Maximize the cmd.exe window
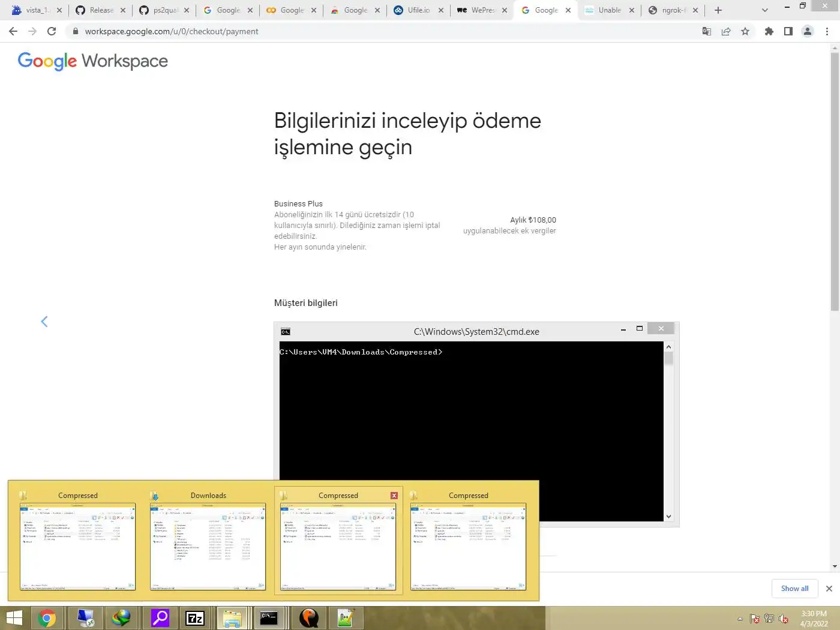This screenshot has width=840, height=630. 640,329
